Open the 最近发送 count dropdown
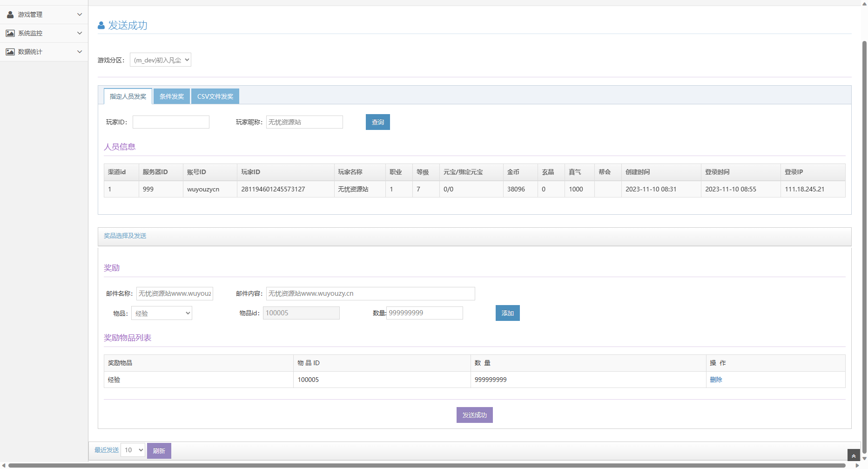The width and height of the screenshot is (868, 469). [x=133, y=450]
